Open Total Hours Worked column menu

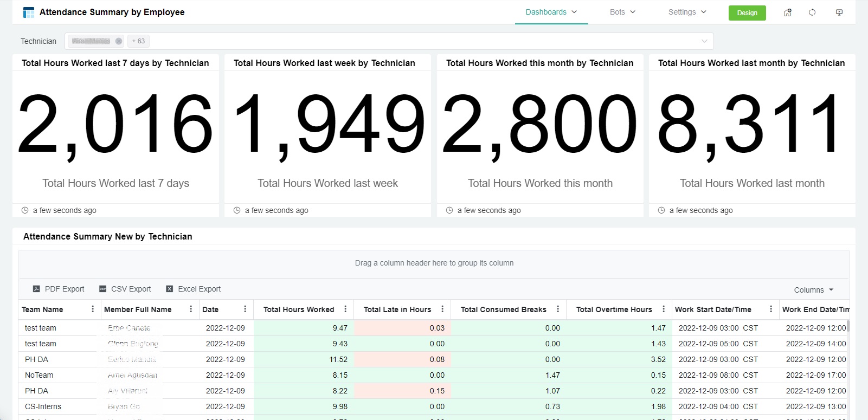pos(345,309)
